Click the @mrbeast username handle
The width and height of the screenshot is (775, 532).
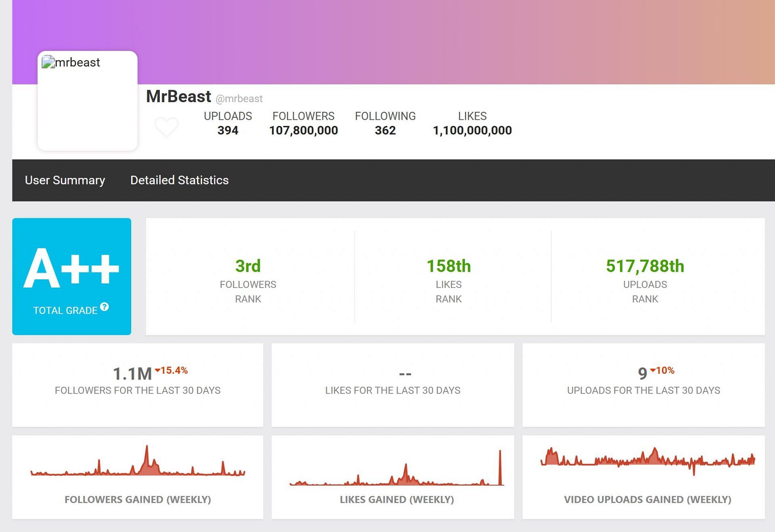point(239,98)
